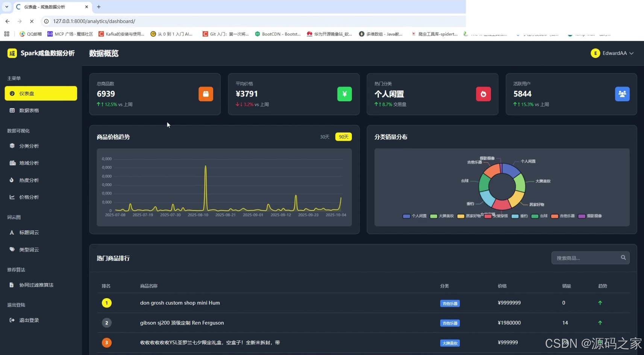Click 吉他乐器 tag in don grosh row
Image resolution: width=644 pixels, height=355 pixels.
450,303
